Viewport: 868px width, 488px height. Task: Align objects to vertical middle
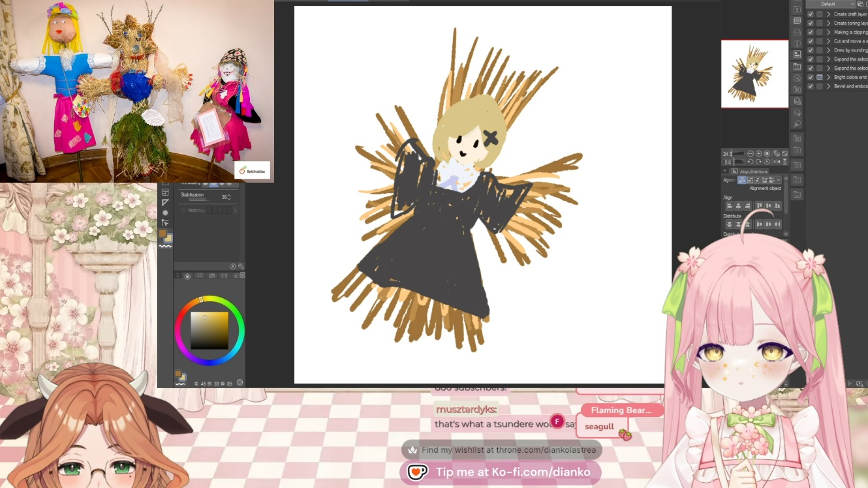tap(768, 206)
